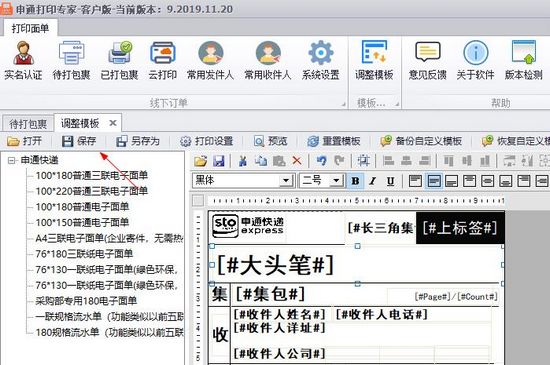The image size is (550, 365).
Task: Open 系统设置 system settings
Action: pos(321,60)
